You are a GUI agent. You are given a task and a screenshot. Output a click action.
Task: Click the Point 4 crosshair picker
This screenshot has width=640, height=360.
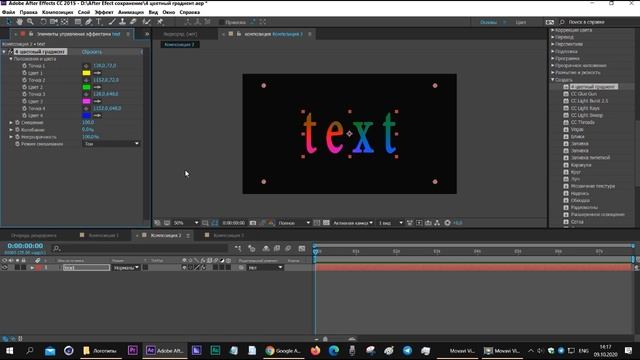[x=86, y=109]
